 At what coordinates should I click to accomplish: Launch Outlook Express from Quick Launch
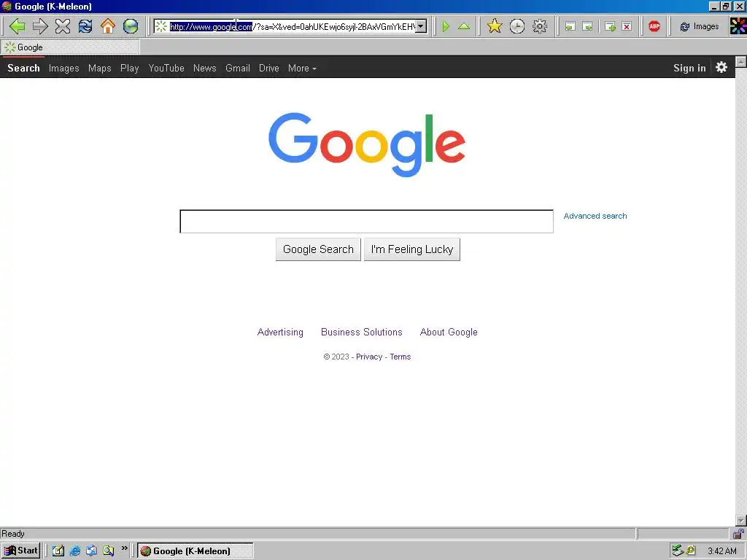[91, 551]
